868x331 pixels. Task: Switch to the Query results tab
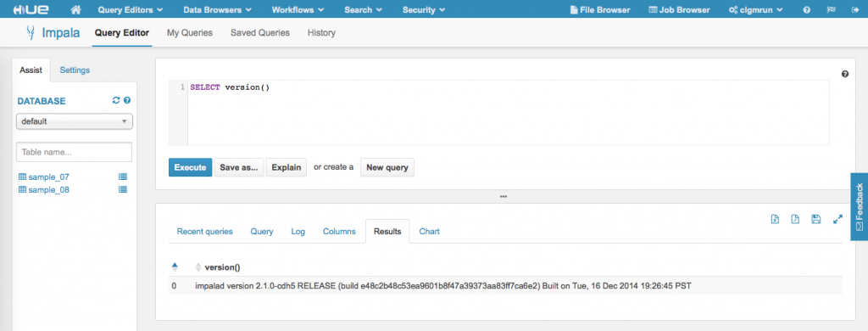[262, 231]
